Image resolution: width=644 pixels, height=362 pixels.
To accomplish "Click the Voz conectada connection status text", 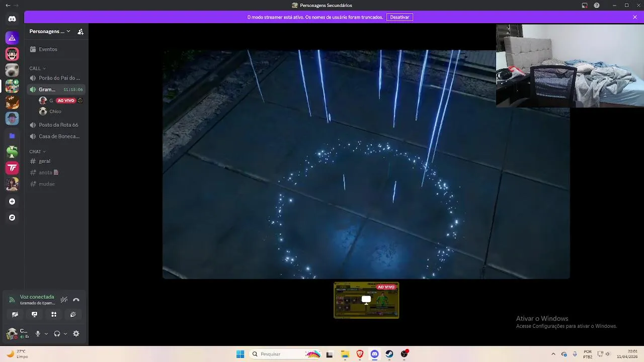I will tap(37, 297).
